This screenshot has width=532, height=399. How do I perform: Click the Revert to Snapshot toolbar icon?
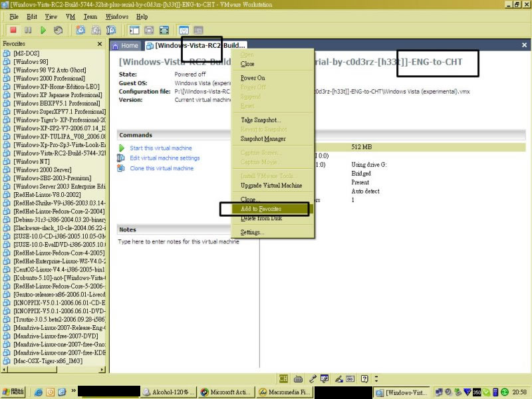click(96, 30)
